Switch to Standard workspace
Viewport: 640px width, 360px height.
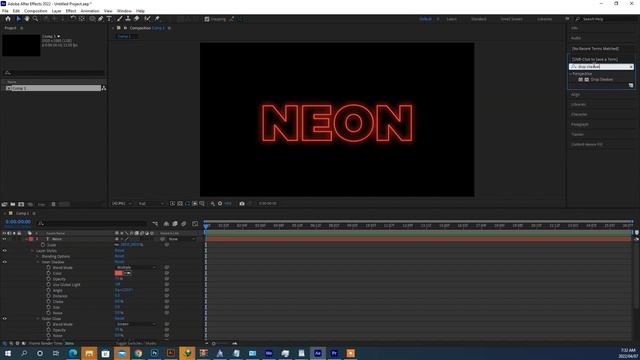(x=478, y=19)
